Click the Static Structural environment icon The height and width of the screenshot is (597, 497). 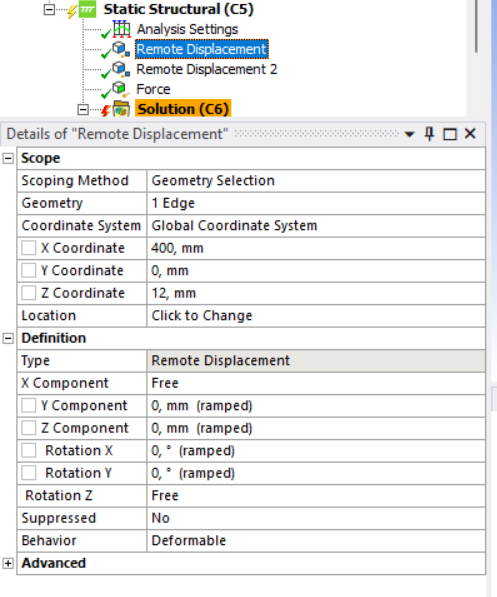click(x=87, y=9)
